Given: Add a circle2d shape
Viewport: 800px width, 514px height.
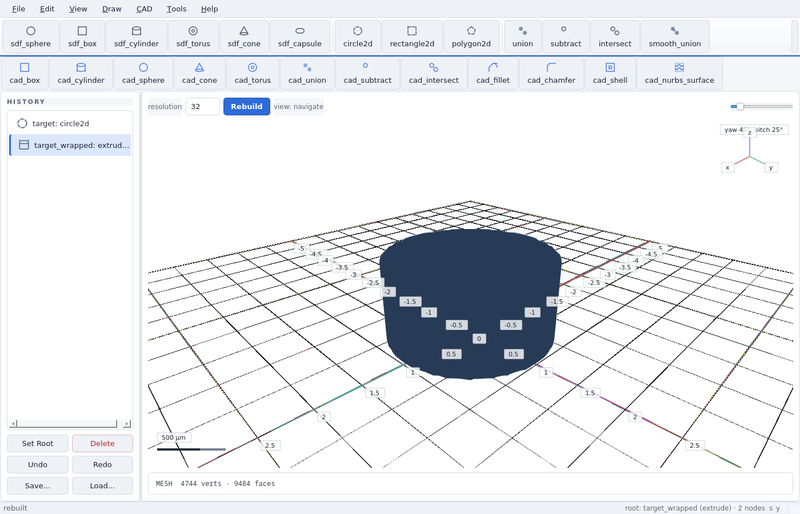Looking at the screenshot, I should [x=358, y=37].
